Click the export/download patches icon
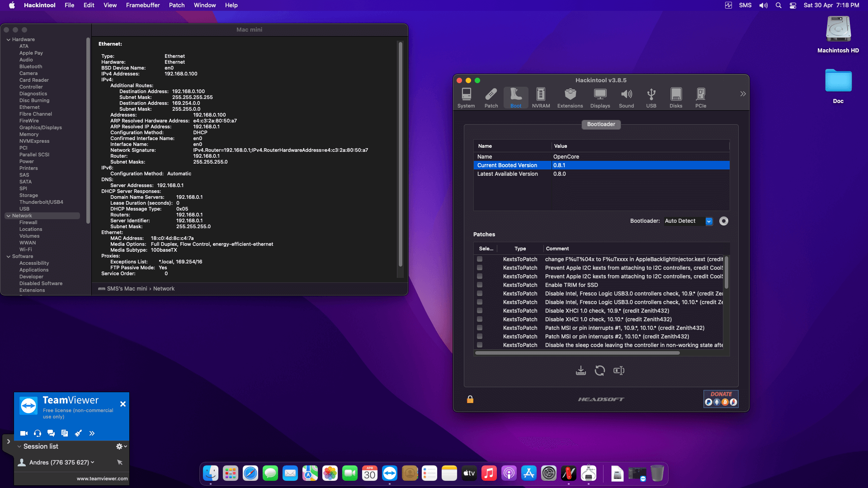Image resolution: width=868 pixels, height=488 pixels. 581,370
